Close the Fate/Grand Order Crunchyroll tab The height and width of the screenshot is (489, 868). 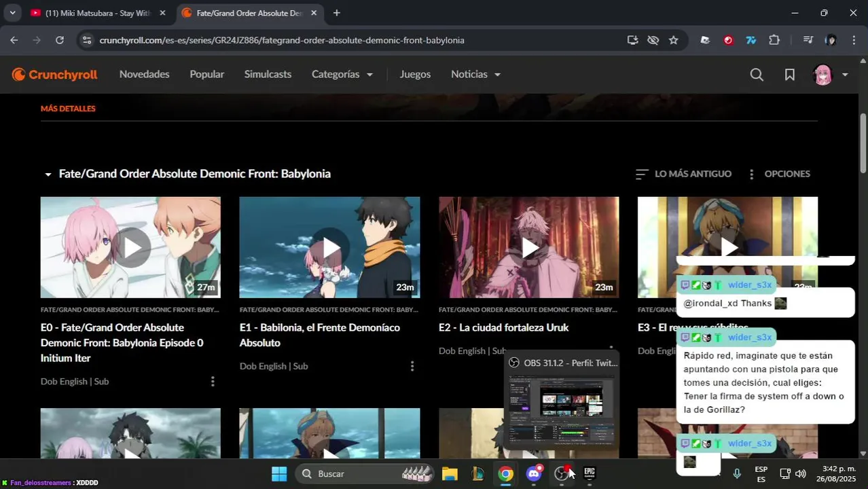(314, 13)
